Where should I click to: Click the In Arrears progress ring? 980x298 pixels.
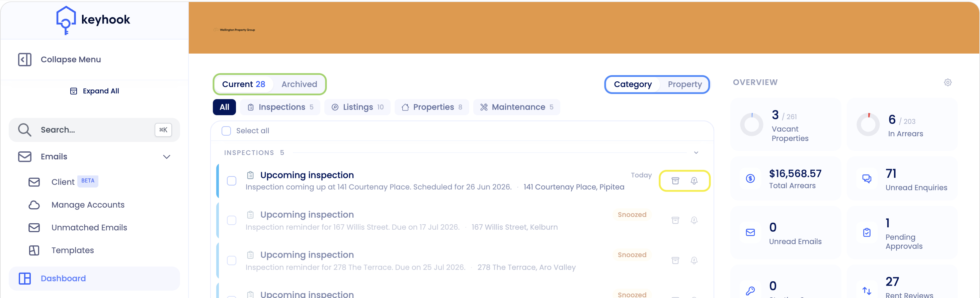868,125
